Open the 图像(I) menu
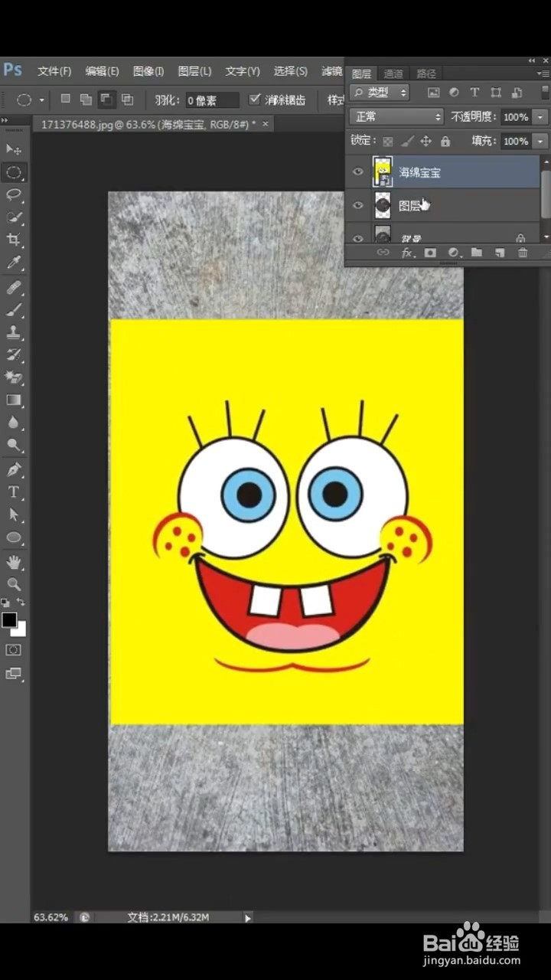 tap(148, 71)
